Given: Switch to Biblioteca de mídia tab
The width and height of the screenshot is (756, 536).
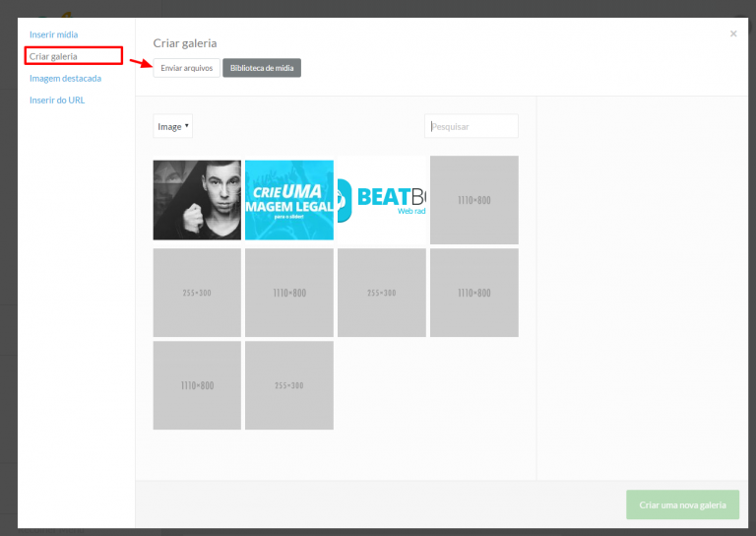Looking at the screenshot, I should (x=262, y=68).
